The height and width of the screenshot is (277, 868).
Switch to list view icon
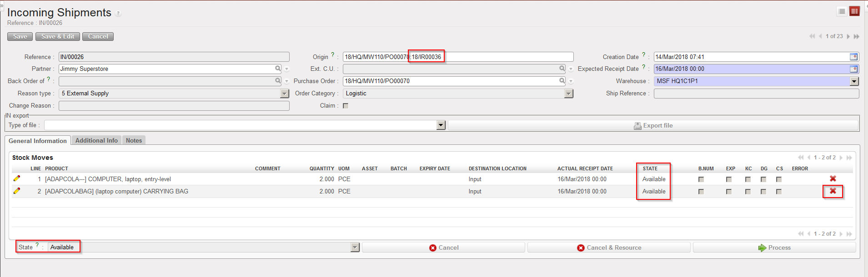[x=842, y=11]
